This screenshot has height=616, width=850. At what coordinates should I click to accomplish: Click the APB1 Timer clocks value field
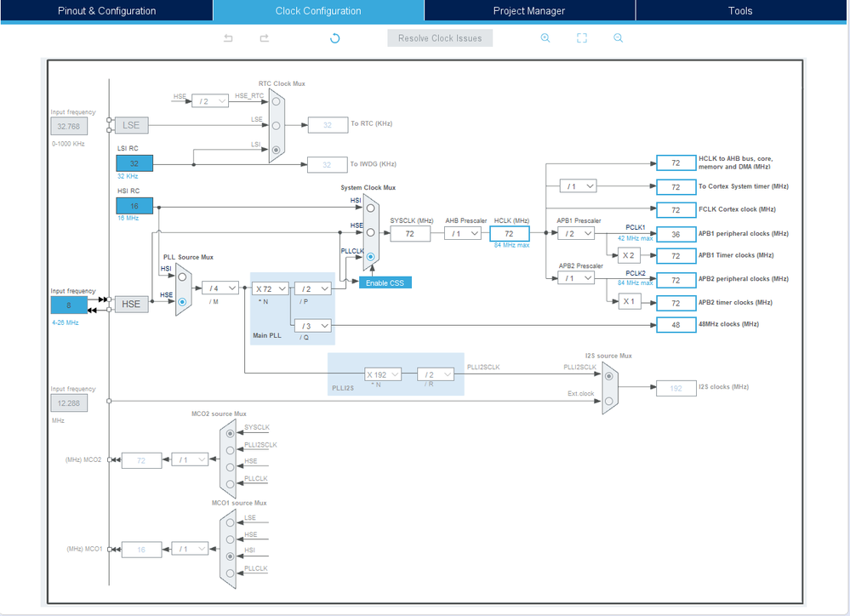[x=676, y=256]
